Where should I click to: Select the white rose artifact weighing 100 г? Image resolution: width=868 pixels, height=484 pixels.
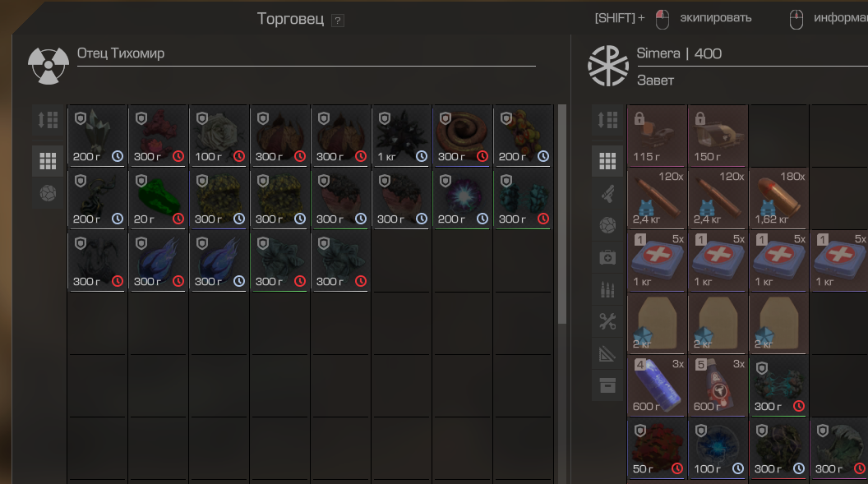219,136
